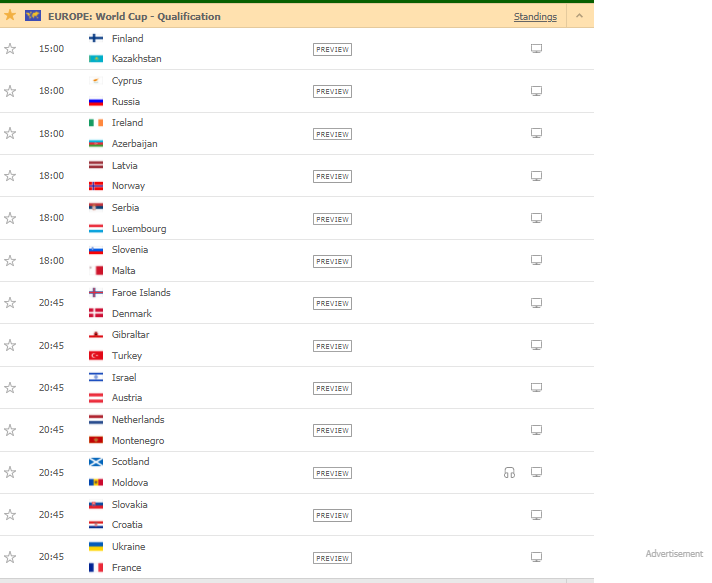This screenshot has height=583, width=712.
Task: Select the Scotland team name
Action: 130,462
